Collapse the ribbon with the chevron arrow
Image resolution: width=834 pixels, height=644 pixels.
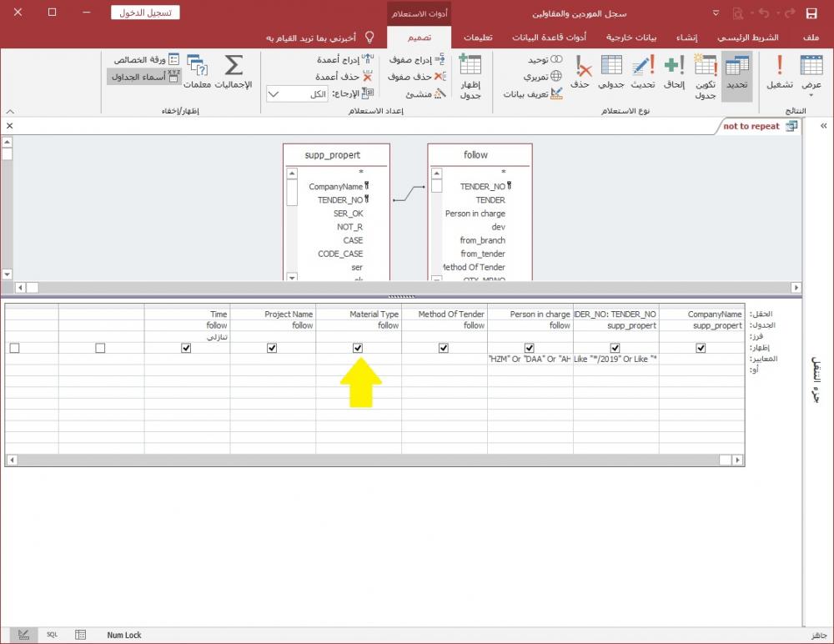click(10, 111)
